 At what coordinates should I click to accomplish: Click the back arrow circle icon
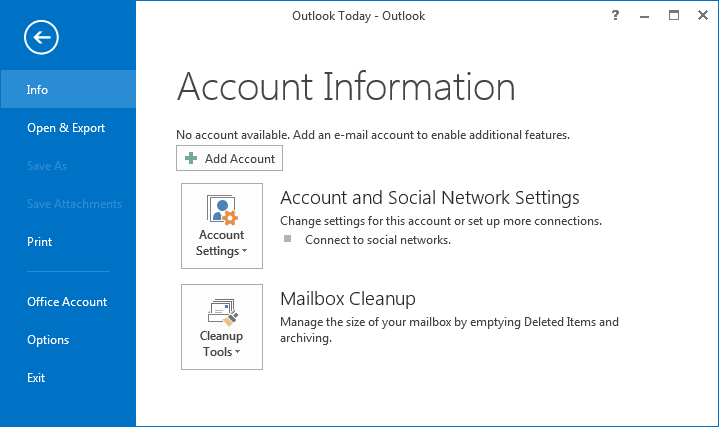pos(41,37)
